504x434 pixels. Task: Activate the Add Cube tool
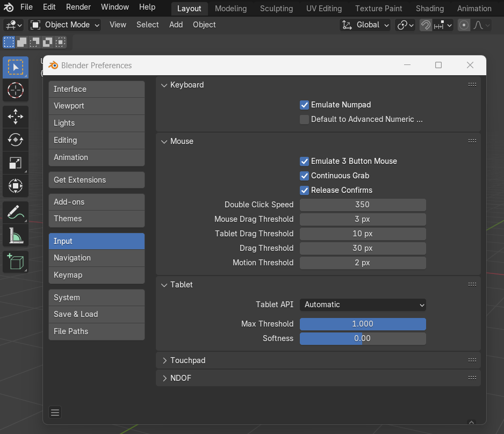pyautogui.click(x=16, y=262)
